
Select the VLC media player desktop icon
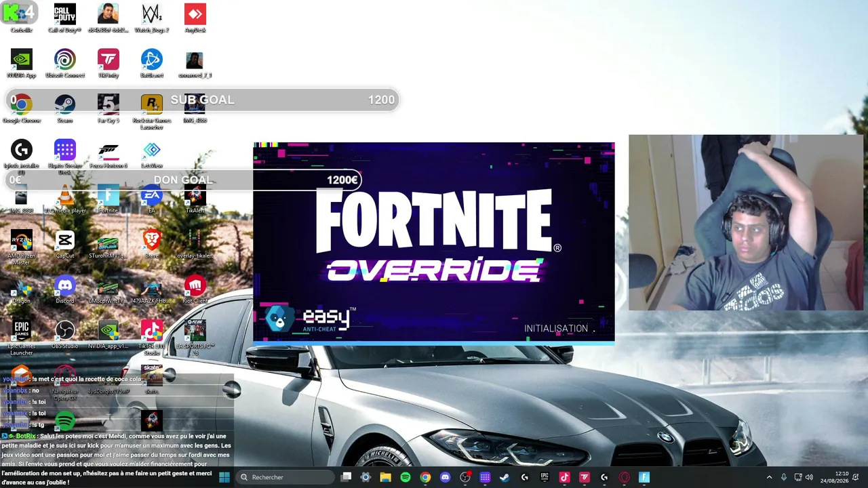64,199
